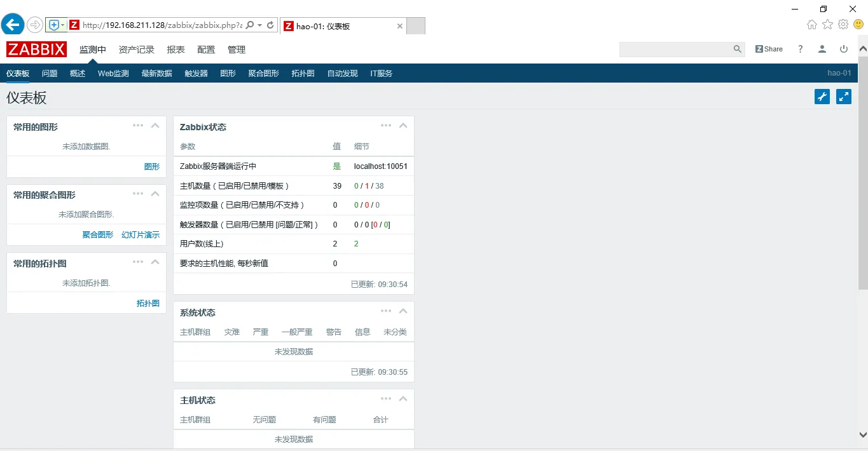
Task: Click the security shield icon in address bar
Action: (54, 25)
